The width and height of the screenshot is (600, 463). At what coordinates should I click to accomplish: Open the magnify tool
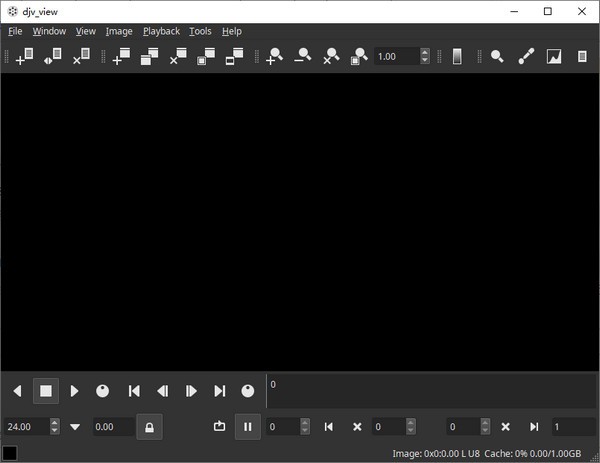497,57
